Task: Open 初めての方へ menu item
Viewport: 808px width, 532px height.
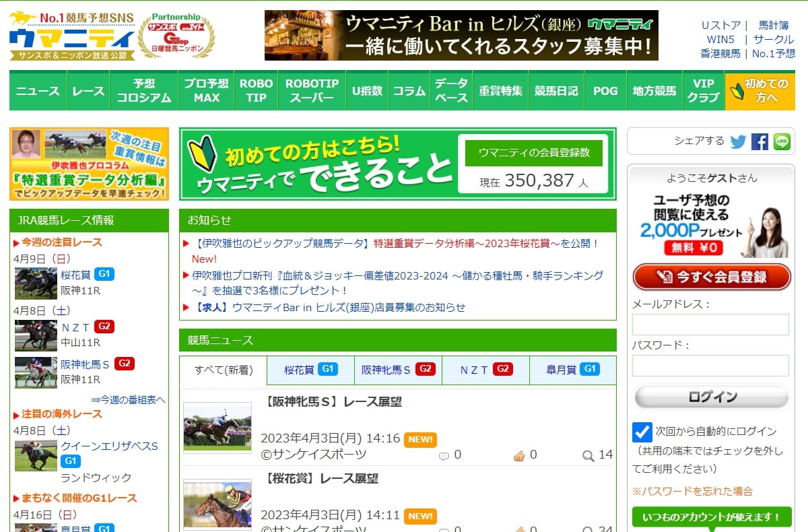Action: coord(760,91)
